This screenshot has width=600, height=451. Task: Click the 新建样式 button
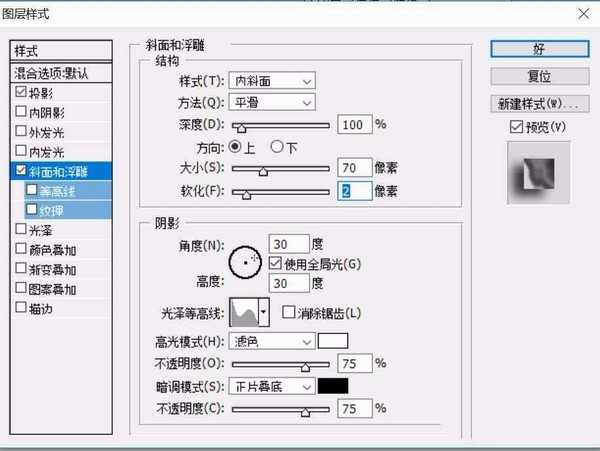coord(539,104)
